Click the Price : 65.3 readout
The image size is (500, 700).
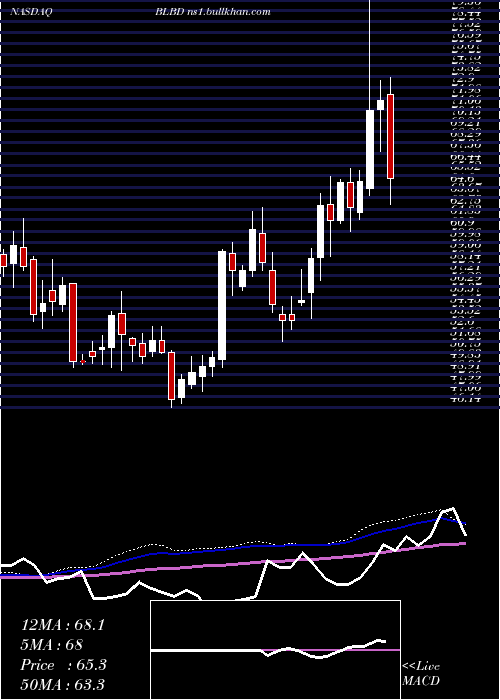point(64,665)
